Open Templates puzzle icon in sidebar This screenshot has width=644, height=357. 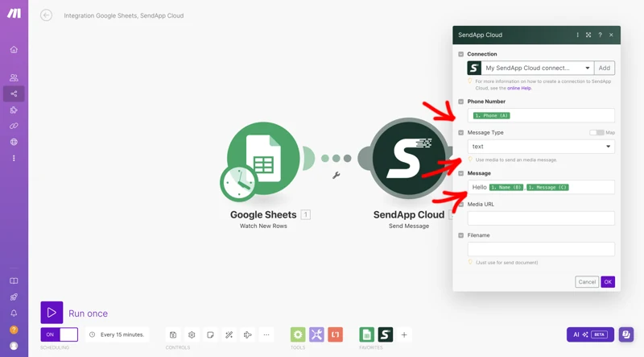14,110
